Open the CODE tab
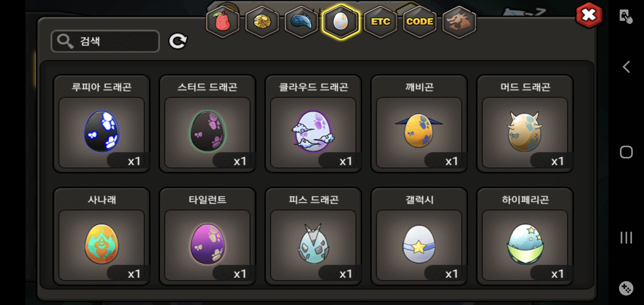Screen dimensions: 644x305 pos(420,22)
